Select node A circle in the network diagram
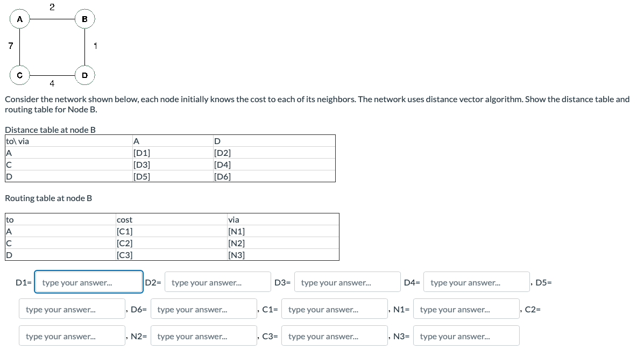Screen dimensions: 644x357 [20, 19]
